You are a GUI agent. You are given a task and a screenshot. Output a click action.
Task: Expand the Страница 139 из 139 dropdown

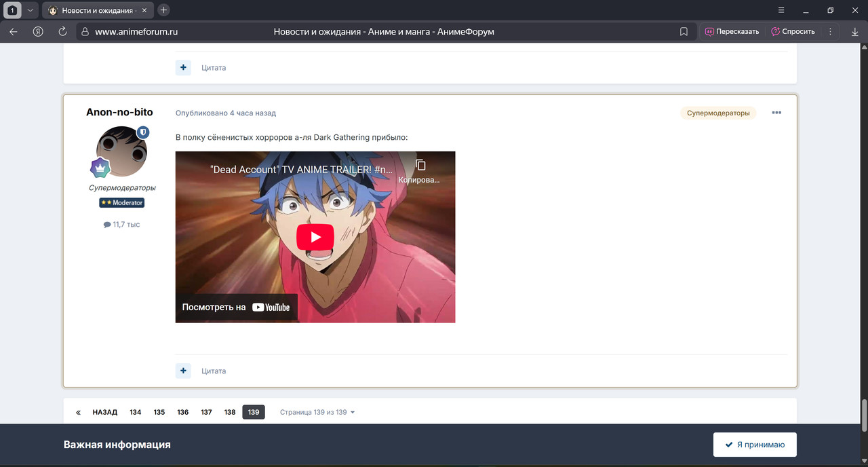[317, 412]
